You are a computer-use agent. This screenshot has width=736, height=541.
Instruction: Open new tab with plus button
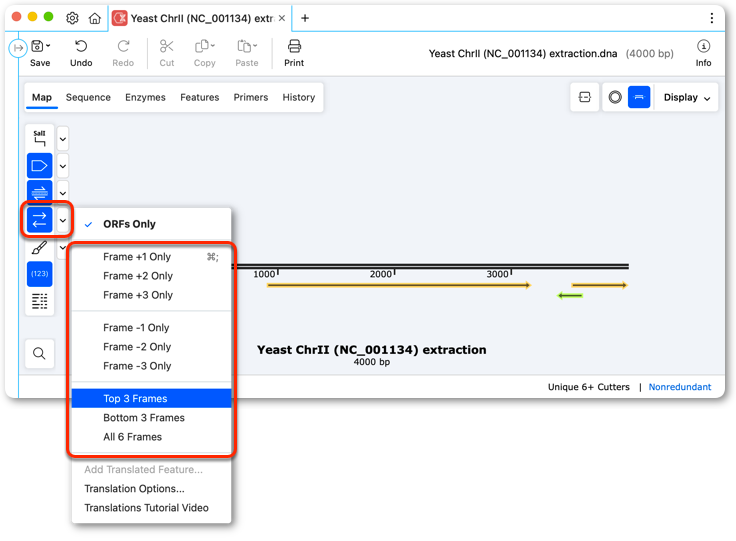click(305, 18)
